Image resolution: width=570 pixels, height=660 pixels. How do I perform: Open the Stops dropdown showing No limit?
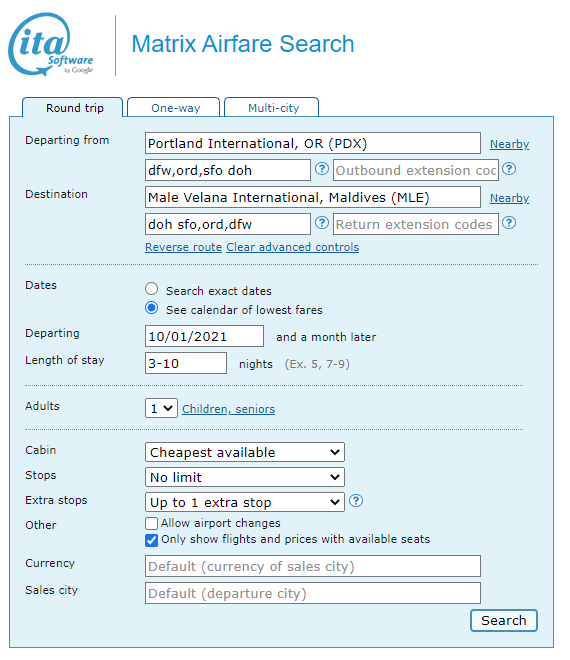point(245,477)
